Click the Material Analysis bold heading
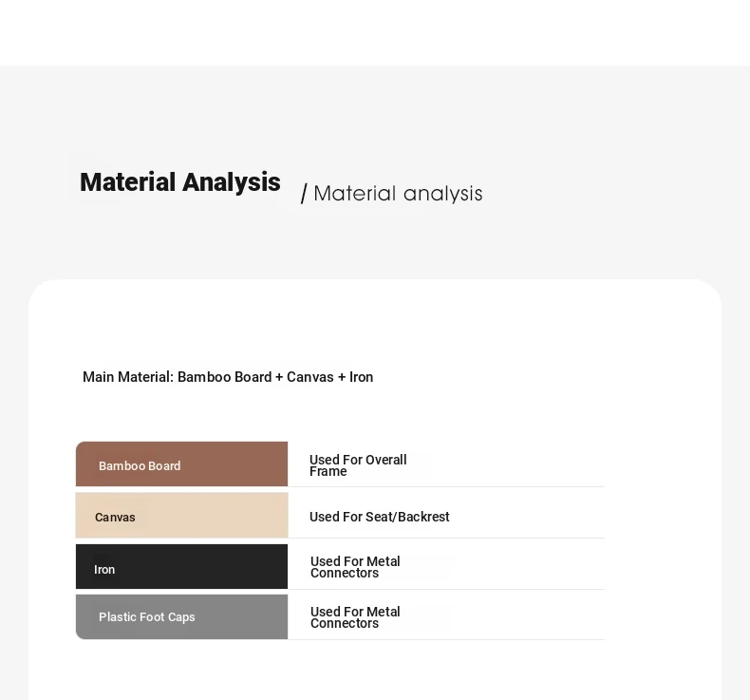The width and height of the screenshot is (750, 700). click(179, 182)
